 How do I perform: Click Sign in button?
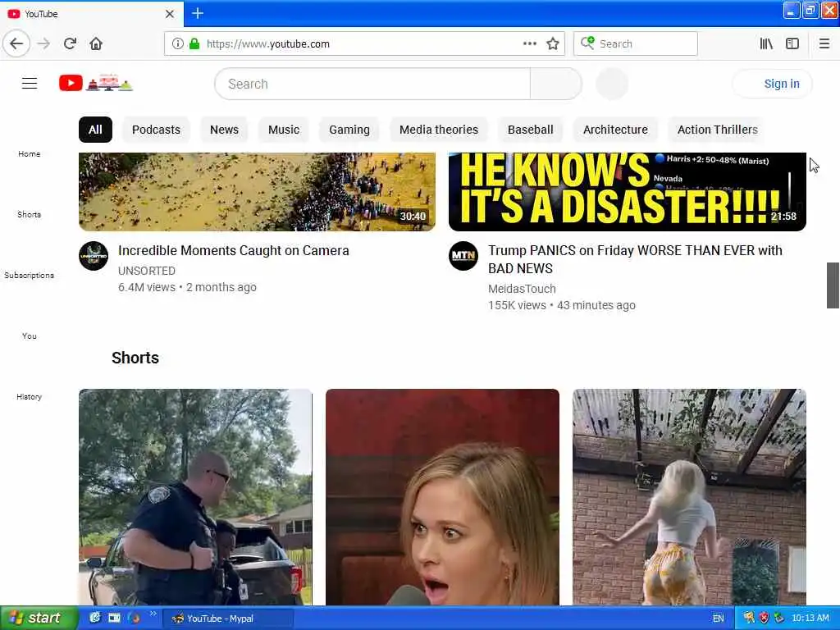coord(773,84)
